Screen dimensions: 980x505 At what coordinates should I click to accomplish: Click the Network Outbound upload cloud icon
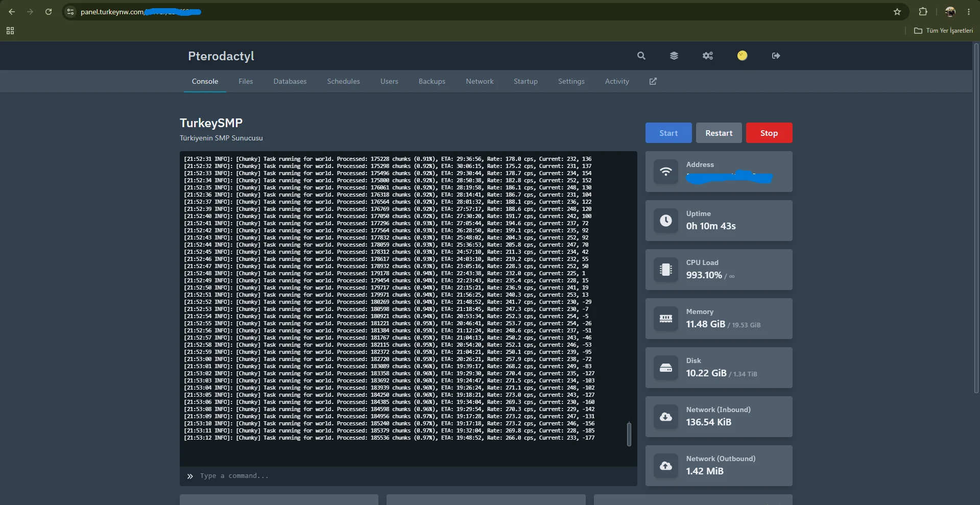(x=666, y=466)
